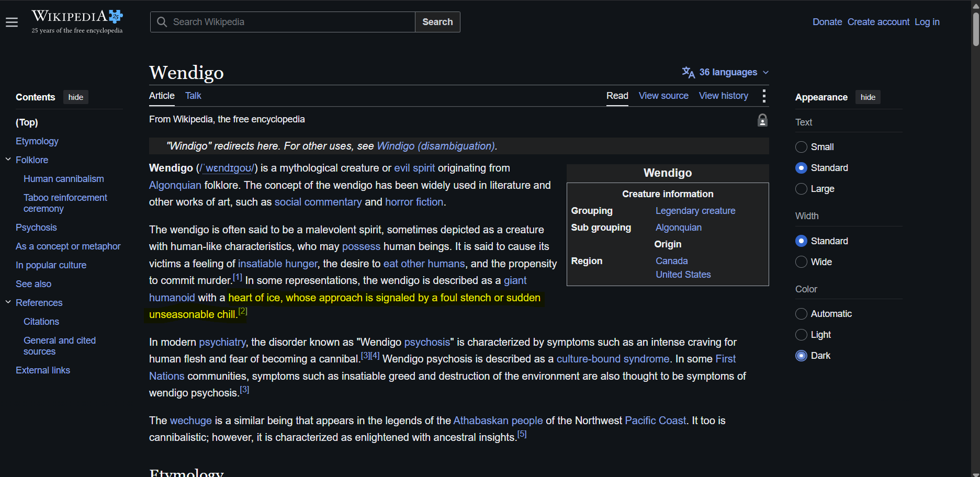Click citation reference [2]
Image resolution: width=980 pixels, height=477 pixels.
(243, 311)
